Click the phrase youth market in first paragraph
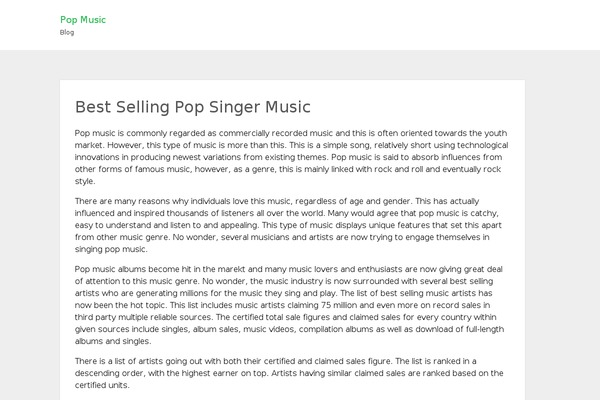The height and width of the screenshot is (400, 600). coord(291,139)
